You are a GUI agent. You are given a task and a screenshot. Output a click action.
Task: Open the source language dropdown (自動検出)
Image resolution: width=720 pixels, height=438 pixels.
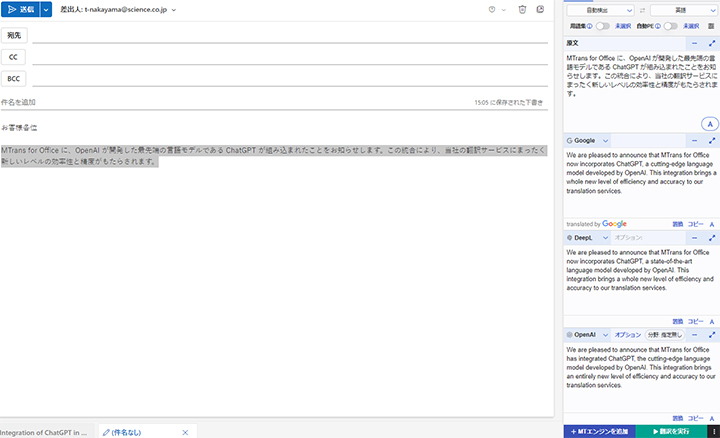click(600, 10)
